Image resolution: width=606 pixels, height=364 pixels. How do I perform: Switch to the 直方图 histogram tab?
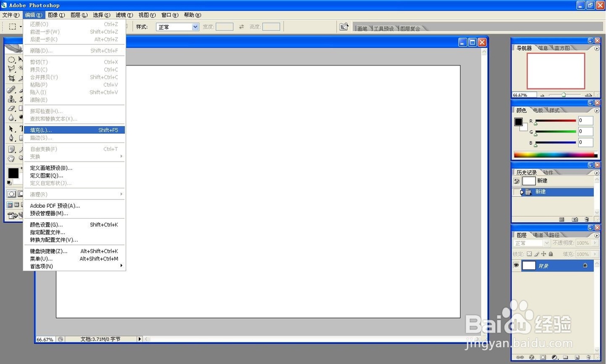562,48
